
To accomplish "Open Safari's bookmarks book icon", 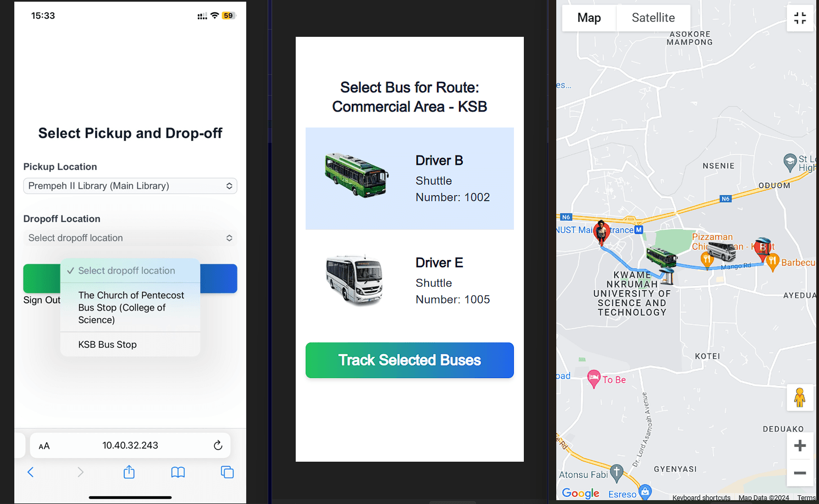I will (x=178, y=472).
